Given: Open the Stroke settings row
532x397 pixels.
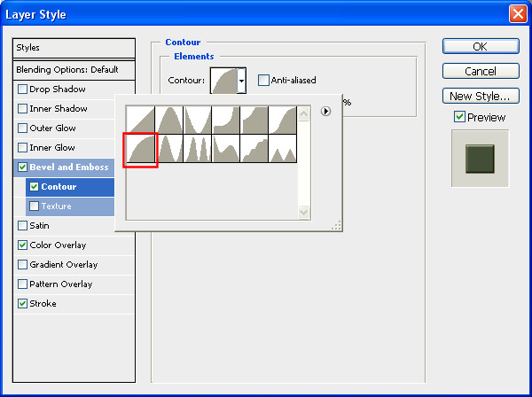Looking at the screenshot, I should pos(74,304).
